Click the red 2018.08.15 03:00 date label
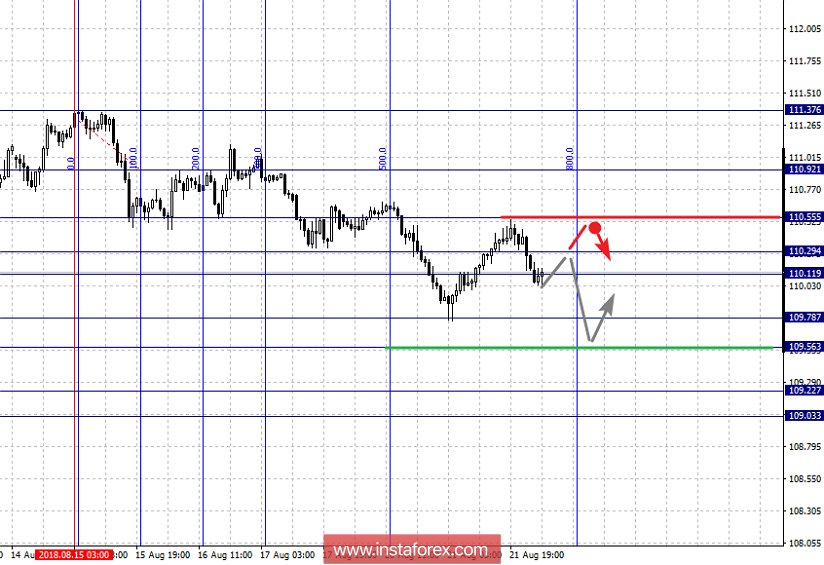 74,555
